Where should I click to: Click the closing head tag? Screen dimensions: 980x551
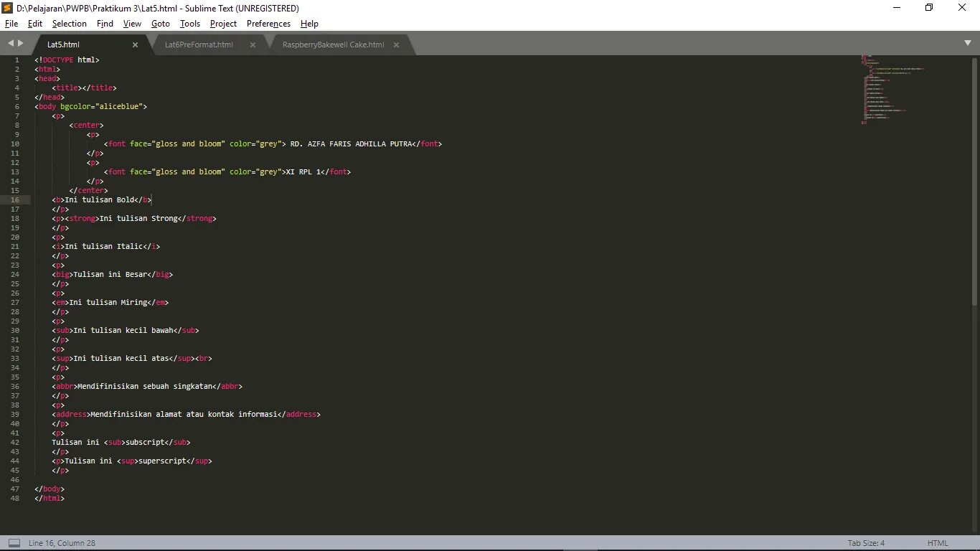50,97
